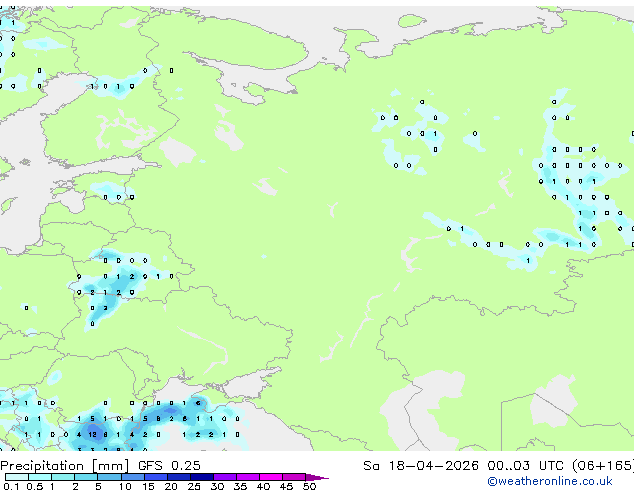Click the date 'Sa 18-04-2026'
The width and height of the screenshot is (634, 490).
(x=421, y=466)
